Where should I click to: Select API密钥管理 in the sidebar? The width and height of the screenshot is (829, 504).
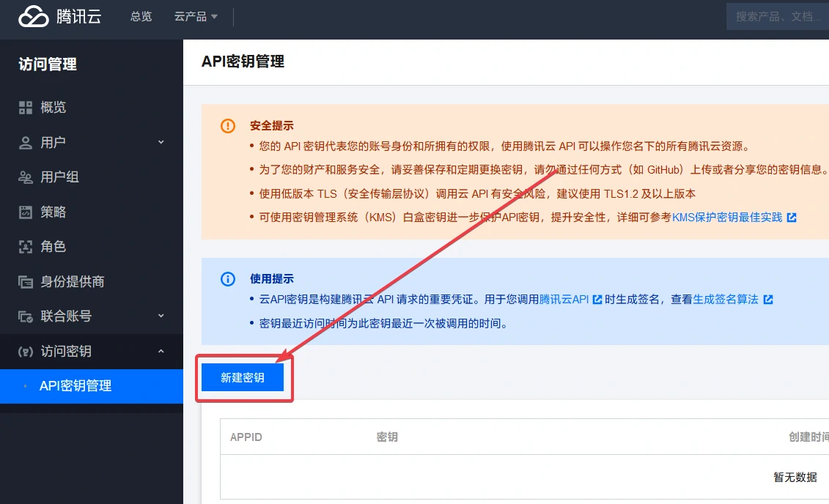pyautogui.click(x=75, y=386)
